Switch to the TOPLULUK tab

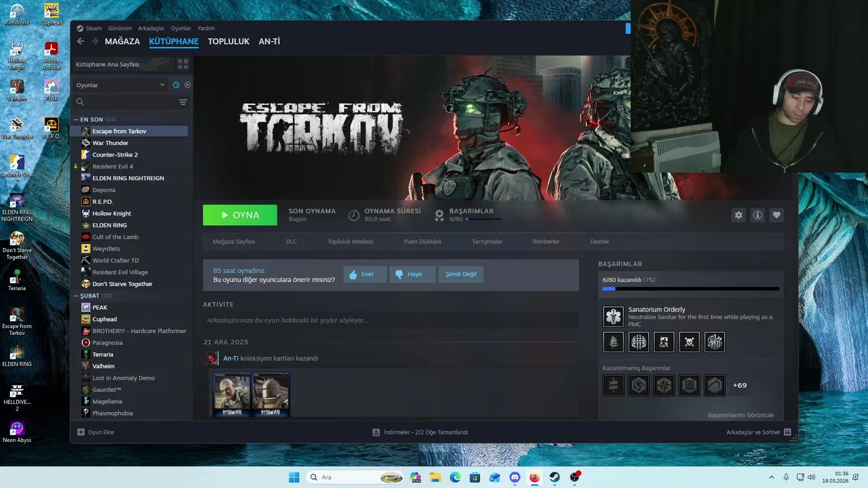(229, 41)
